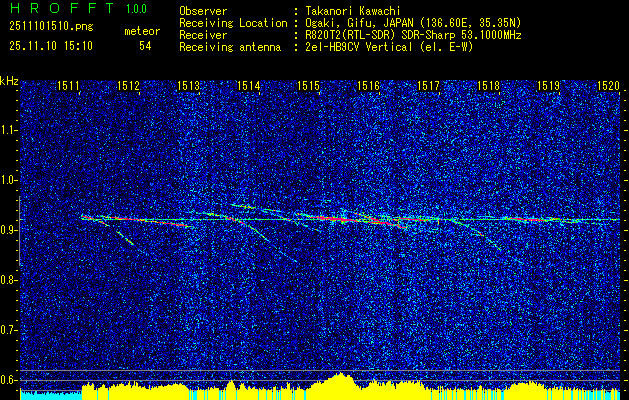Viewport: 629px width, 400px height.
Task: Click observer name Takanori Kawachi
Action: [352, 11]
